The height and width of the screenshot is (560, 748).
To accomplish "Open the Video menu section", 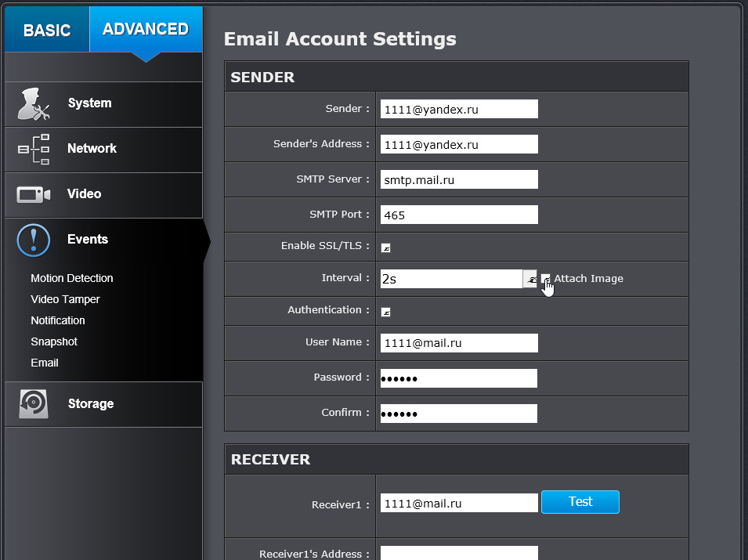I will coord(103,195).
